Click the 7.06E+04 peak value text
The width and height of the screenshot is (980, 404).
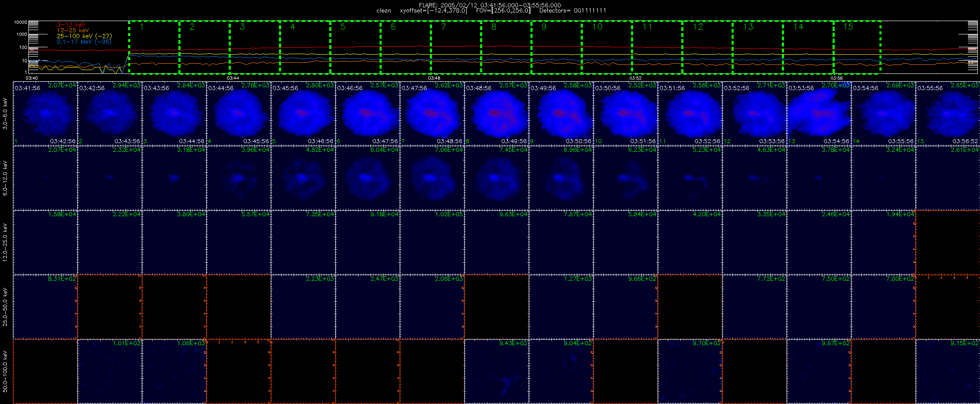point(449,150)
